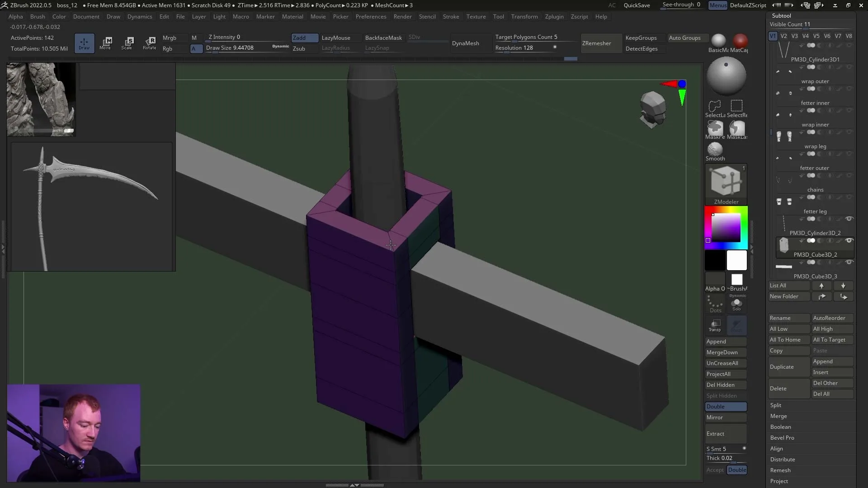Enable Transp viewport transparency
The width and height of the screenshot is (868, 488).
coord(715,325)
